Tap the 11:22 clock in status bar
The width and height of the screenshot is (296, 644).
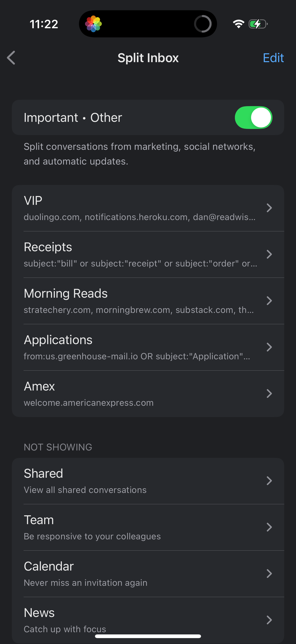tap(44, 24)
